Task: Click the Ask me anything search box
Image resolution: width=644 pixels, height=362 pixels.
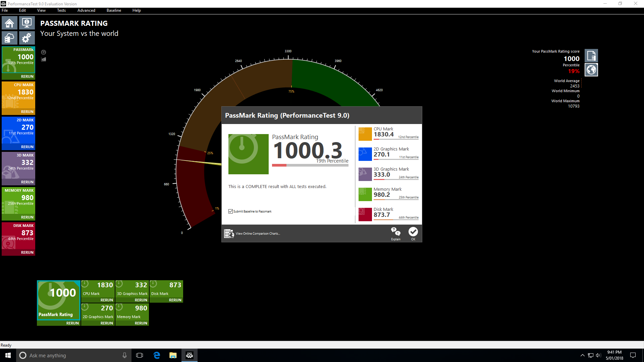Action: coord(74,355)
